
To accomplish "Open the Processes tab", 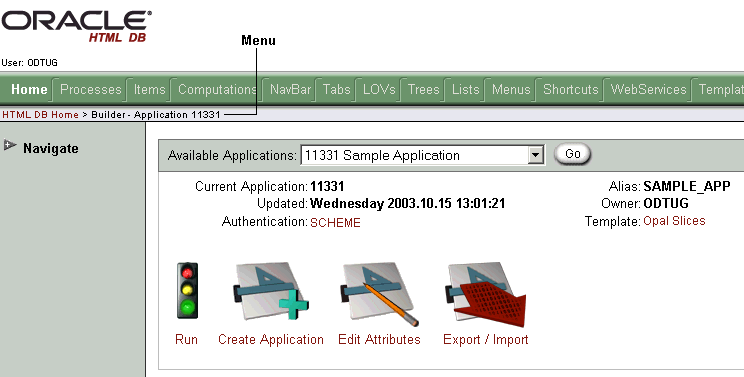I will point(91,90).
